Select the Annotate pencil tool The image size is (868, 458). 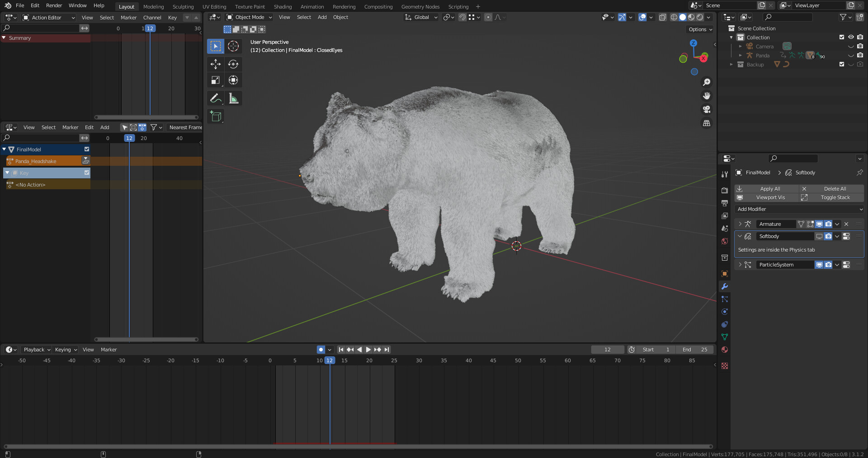(216, 98)
